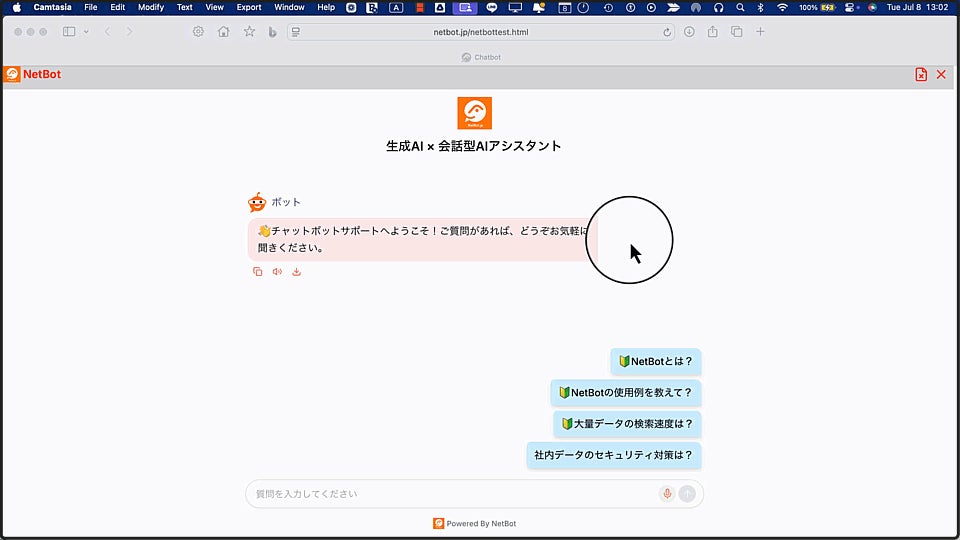Click the netbot.jp address bar
This screenshot has height=540, width=960.
481,32
